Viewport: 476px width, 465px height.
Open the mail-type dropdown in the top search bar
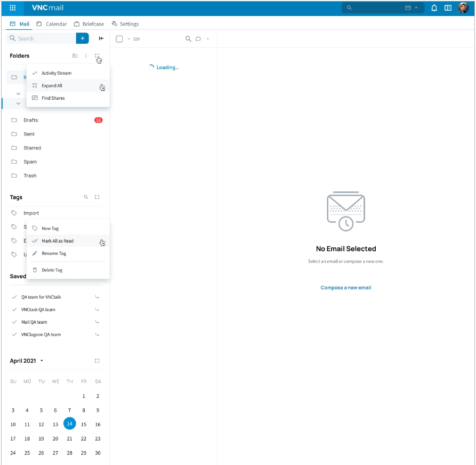(411, 8)
